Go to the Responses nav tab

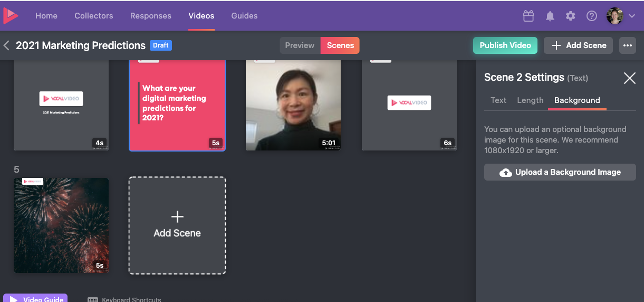(x=151, y=16)
